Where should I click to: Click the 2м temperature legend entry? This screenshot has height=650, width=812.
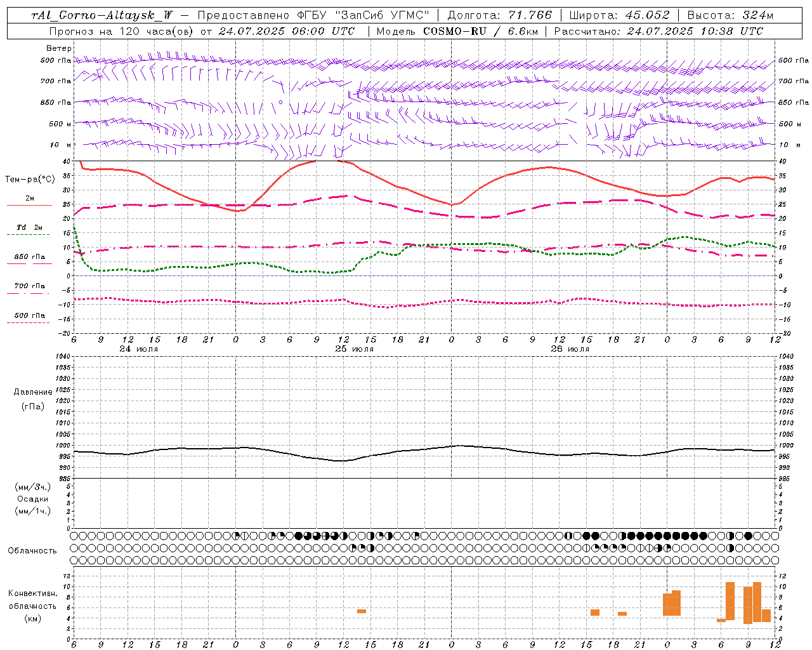coord(30,199)
